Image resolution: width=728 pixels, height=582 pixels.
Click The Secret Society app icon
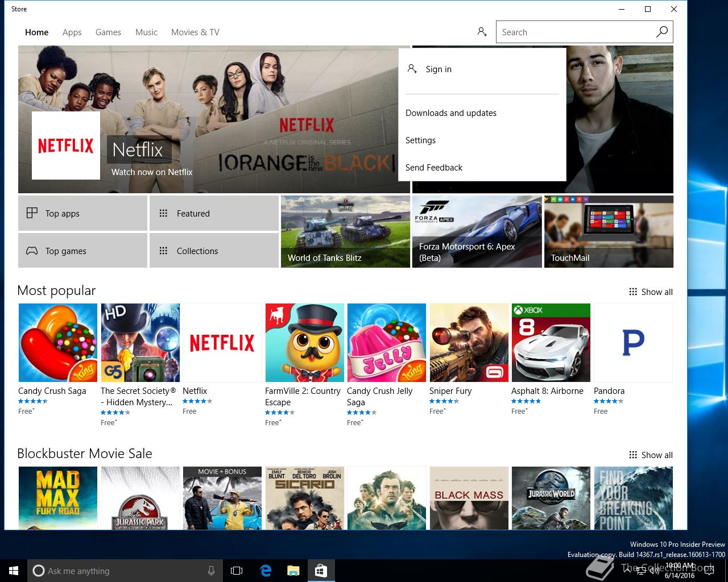tap(140, 343)
